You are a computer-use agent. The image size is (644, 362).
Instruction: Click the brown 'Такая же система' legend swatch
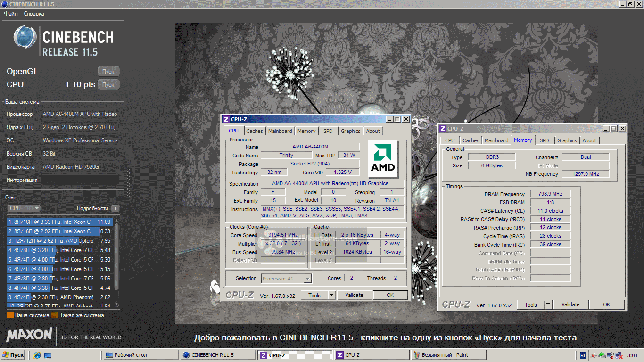[x=55, y=315]
